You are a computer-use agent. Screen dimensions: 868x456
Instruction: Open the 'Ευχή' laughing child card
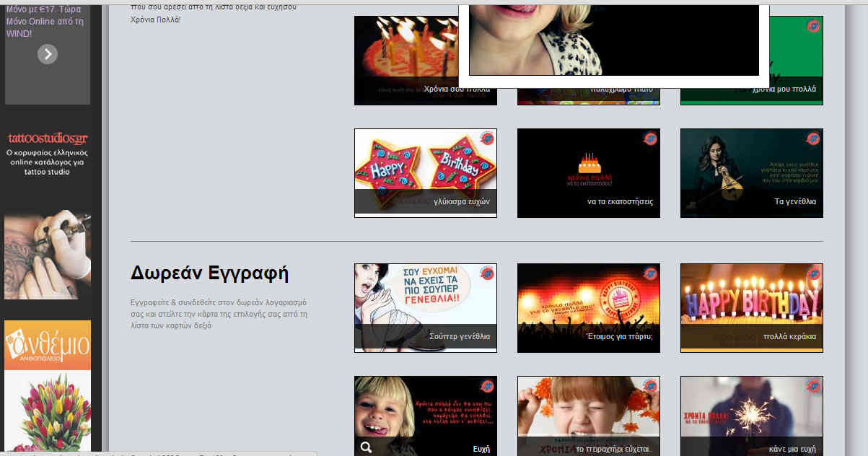(x=426, y=416)
